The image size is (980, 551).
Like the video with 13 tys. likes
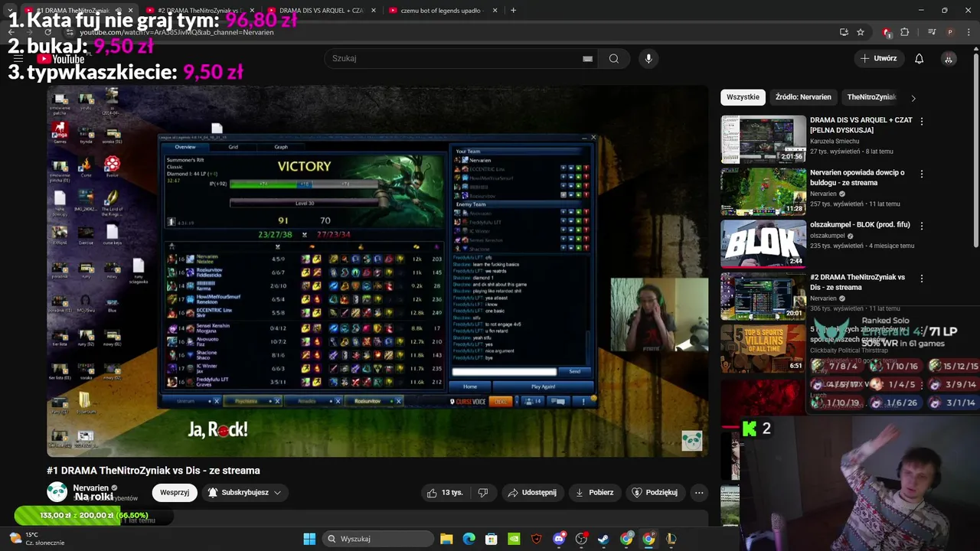445,493
